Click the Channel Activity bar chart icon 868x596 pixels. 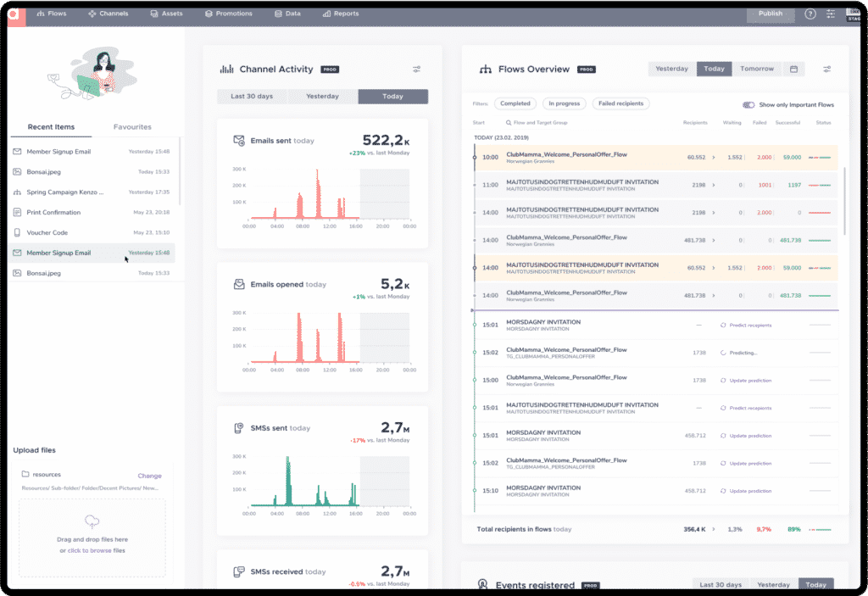[226, 70]
